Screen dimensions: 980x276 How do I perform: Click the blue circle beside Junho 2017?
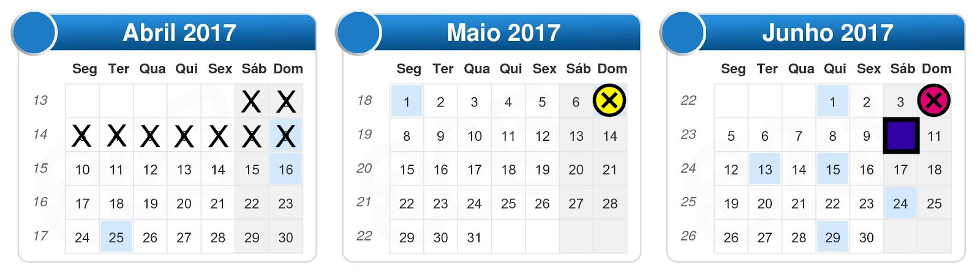point(683,32)
